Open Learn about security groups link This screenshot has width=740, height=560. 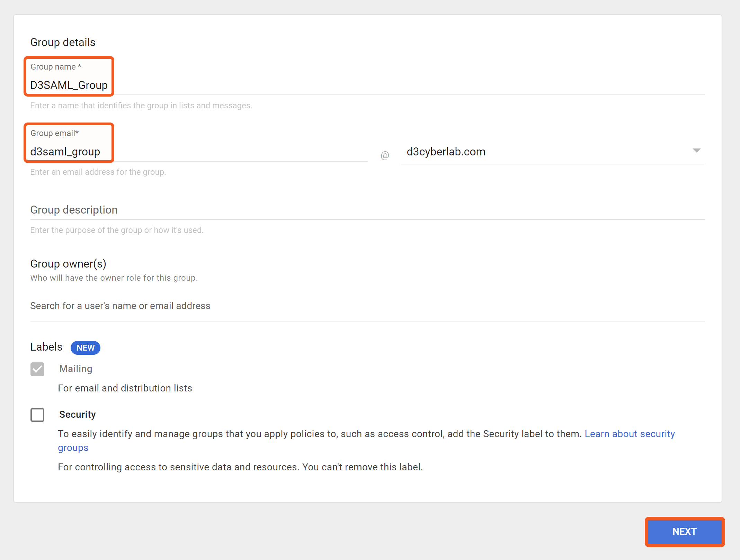pyautogui.click(x=629, y=434)
